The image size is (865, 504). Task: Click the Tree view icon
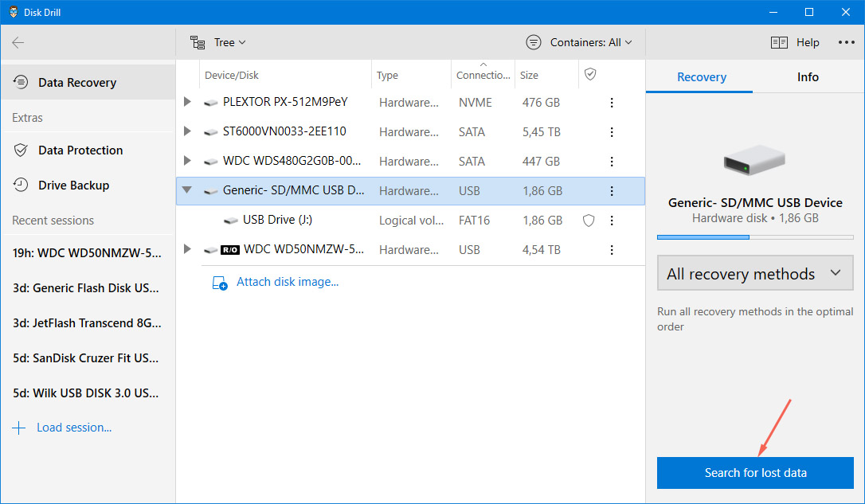[x=198, y=42]
